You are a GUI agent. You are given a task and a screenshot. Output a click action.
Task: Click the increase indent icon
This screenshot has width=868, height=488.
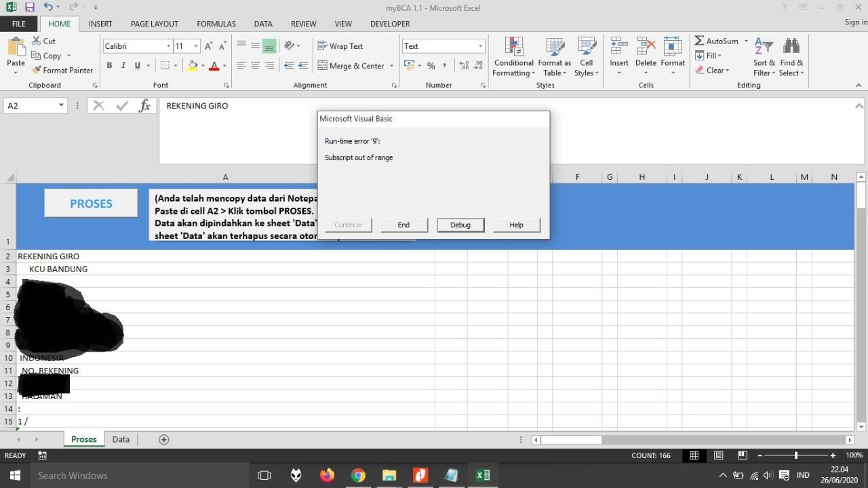click(303, 66)
